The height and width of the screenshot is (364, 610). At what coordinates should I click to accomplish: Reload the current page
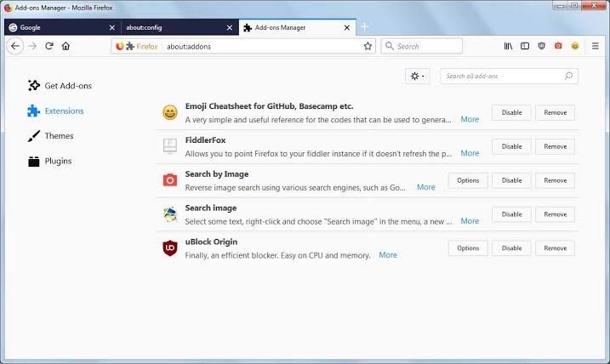49,46
